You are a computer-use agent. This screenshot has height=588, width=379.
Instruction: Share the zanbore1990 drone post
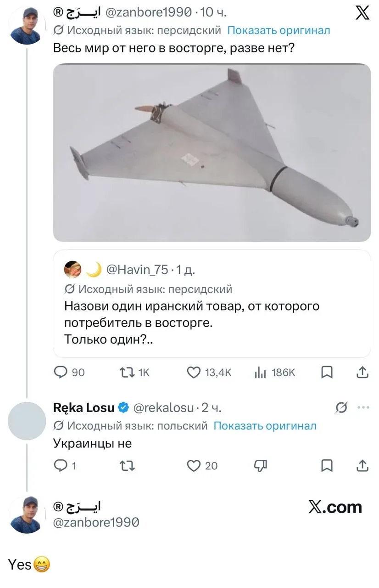point(362,372)
